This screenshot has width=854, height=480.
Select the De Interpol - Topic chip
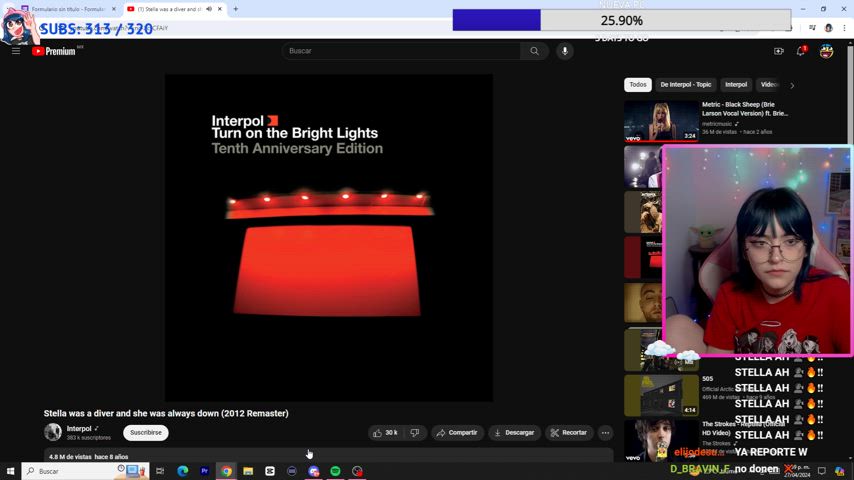tap(686, 84)
